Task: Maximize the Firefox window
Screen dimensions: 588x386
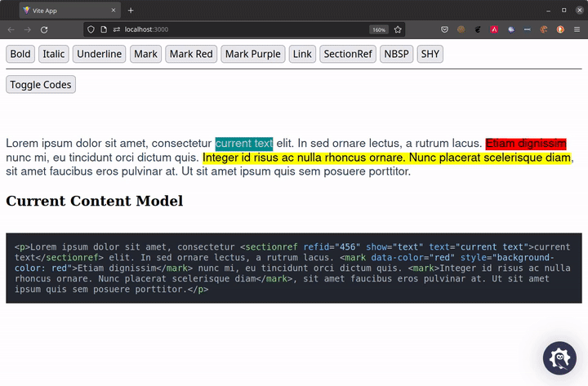Action: [x=564, y=11]
